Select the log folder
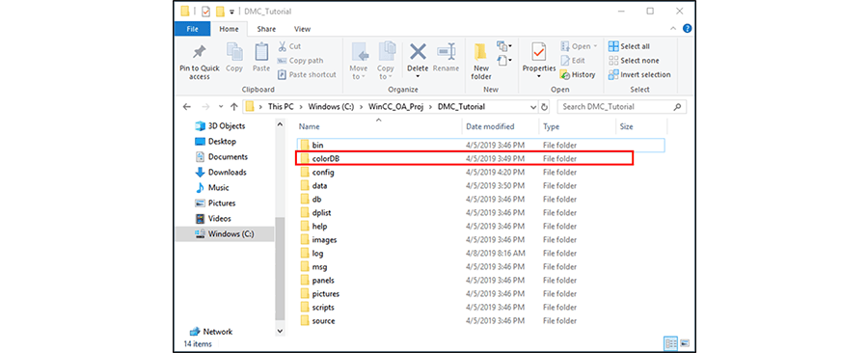 pyautogui.click(x=480, y=254)
